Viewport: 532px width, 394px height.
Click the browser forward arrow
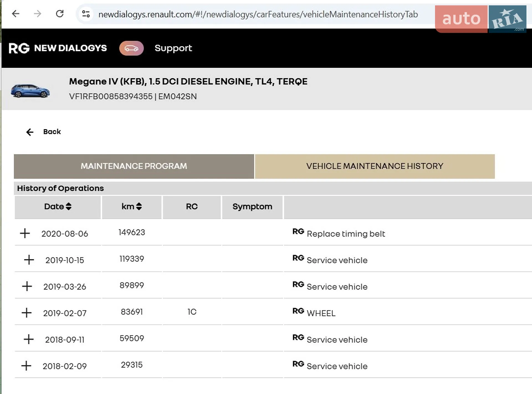tap(37, 14)
